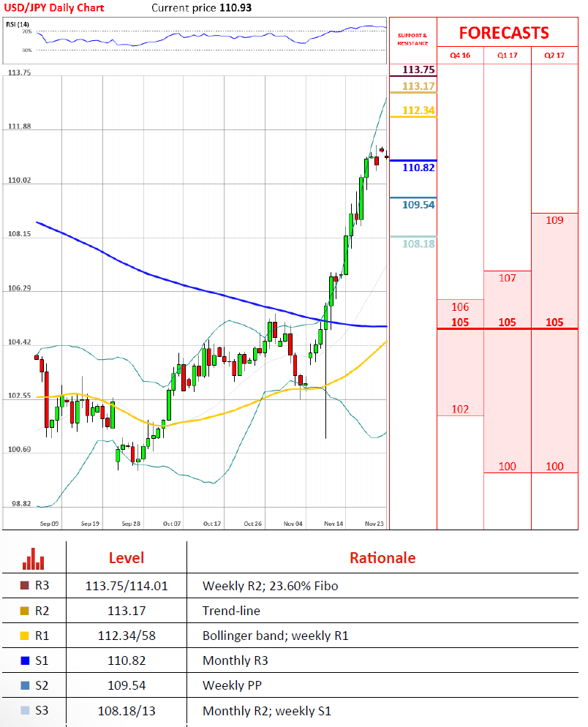Click the Nov 23 date axis label

tap(374, 524)
